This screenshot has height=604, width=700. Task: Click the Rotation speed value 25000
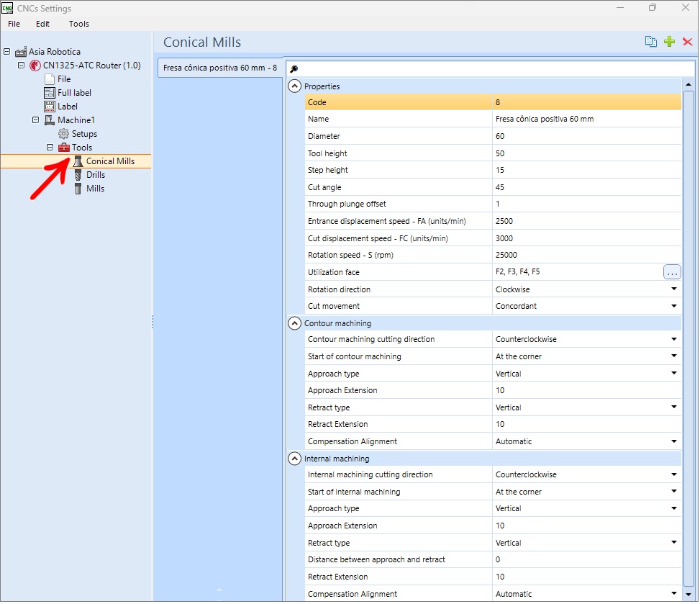586,255
